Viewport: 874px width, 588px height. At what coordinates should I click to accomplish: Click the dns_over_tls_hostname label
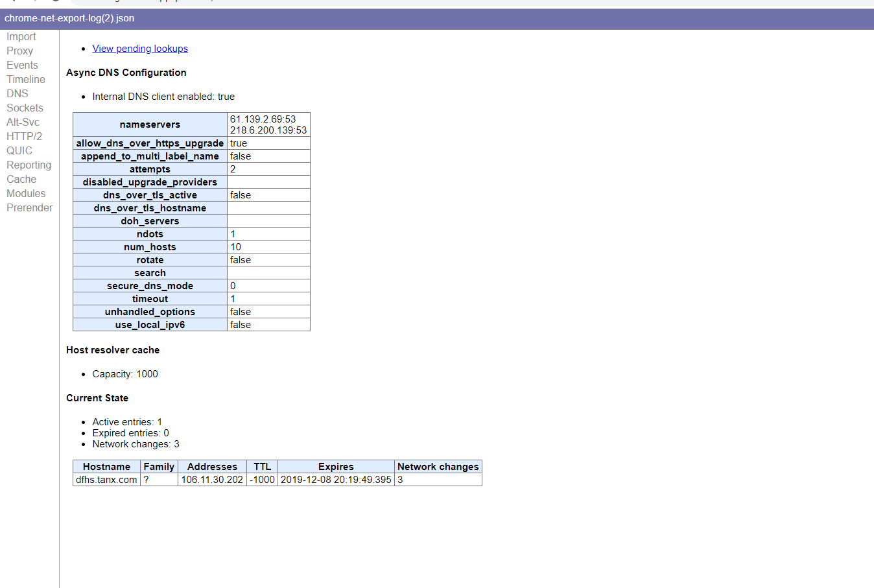[150, 208]
